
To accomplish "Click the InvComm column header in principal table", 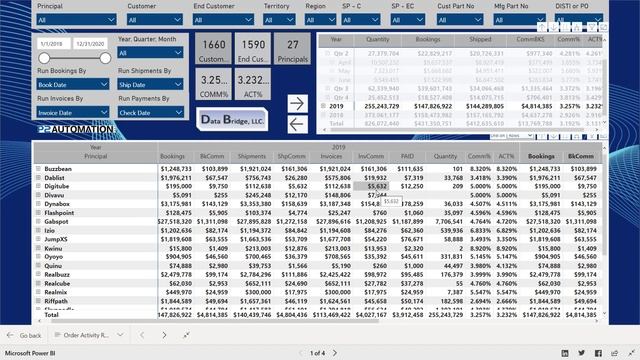I will 371,156.
